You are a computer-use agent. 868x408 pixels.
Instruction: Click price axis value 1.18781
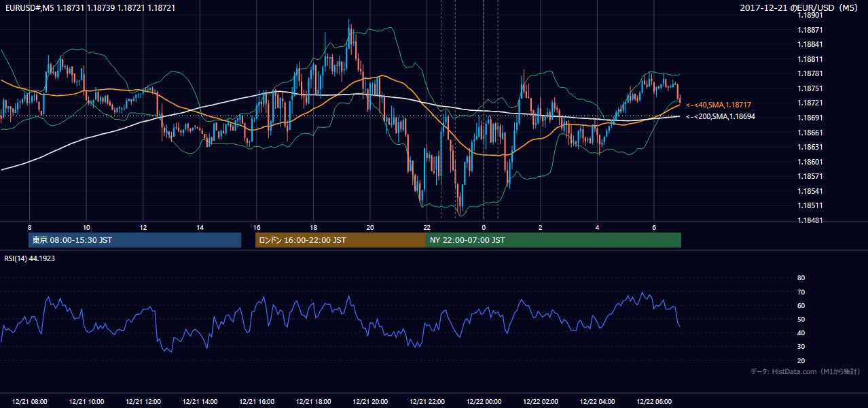point(810,74)
